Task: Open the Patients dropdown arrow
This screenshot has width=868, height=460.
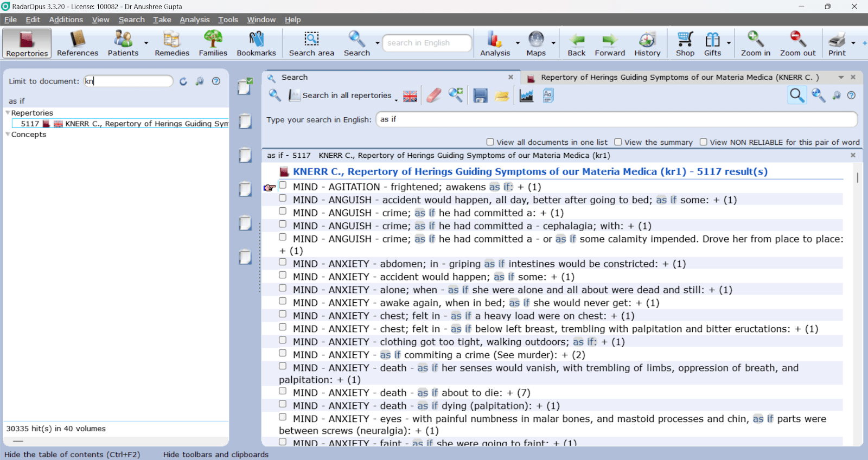Action: pos(146,43)
